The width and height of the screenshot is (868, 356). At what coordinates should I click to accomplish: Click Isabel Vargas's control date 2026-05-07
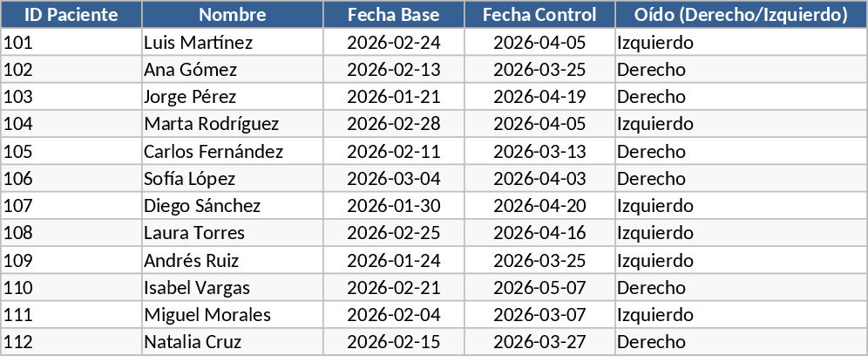click(x=539, y=288)
